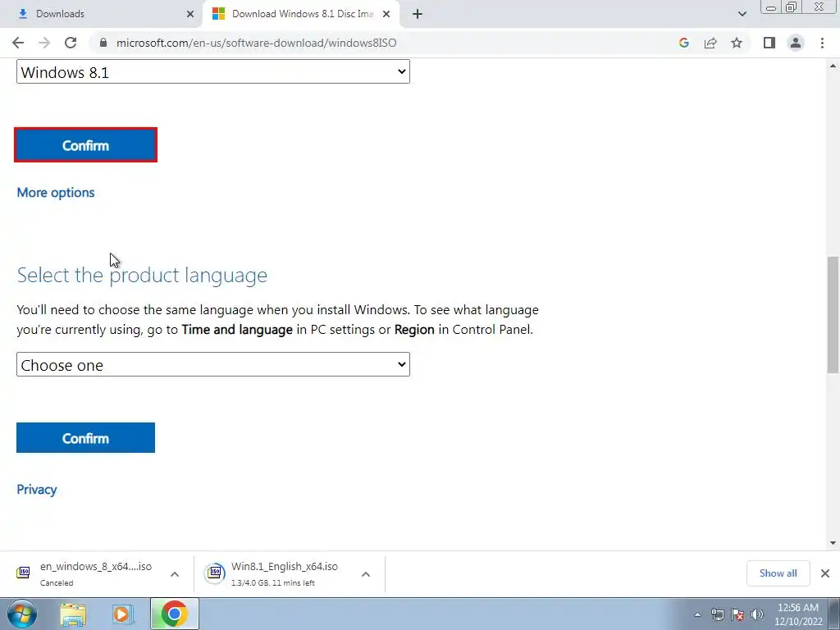Close the Download Windows 8.1 tab
The height and width of the screenshot is (630, 840).
(x=386, y=14)
